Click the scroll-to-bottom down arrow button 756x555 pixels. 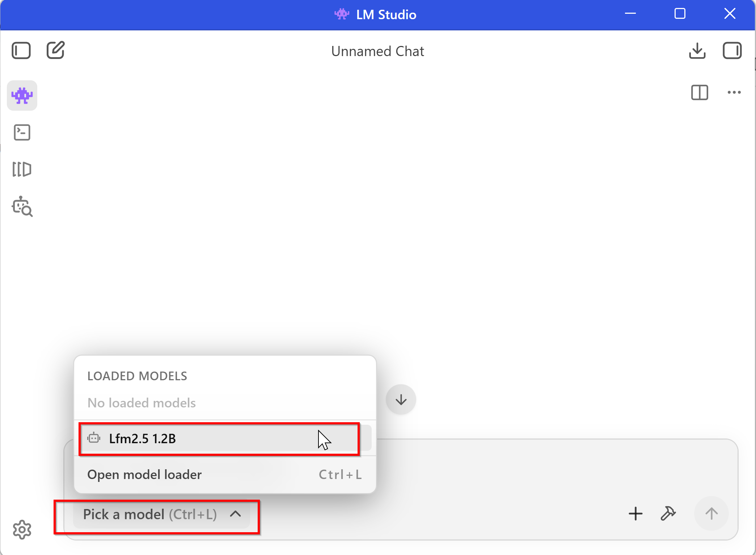[x=401, y=400]
